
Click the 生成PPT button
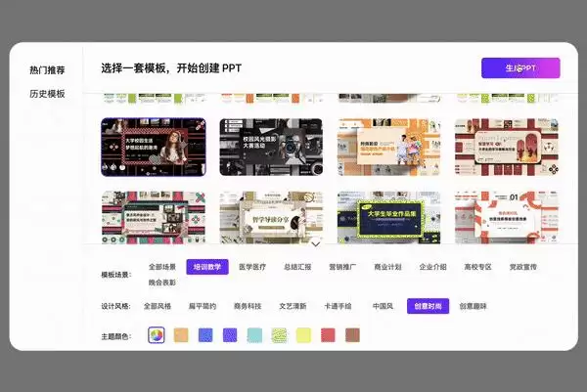pos(520,68)
